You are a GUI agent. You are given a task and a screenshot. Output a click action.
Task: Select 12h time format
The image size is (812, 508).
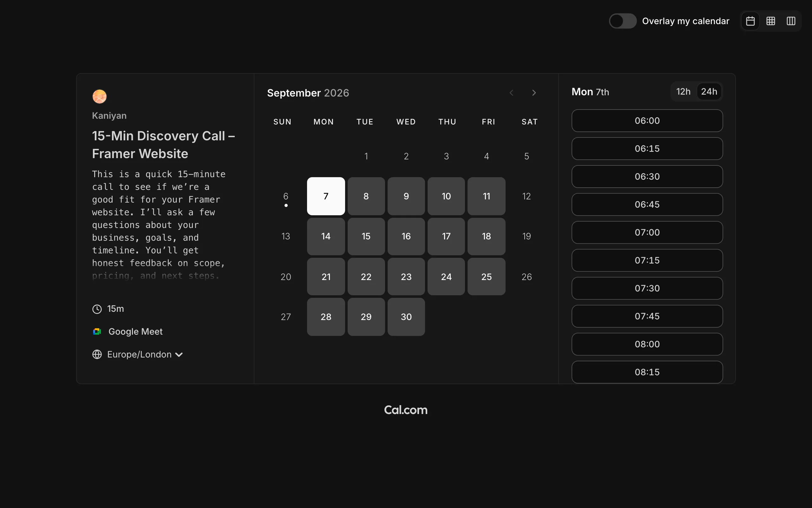[683, 91]
